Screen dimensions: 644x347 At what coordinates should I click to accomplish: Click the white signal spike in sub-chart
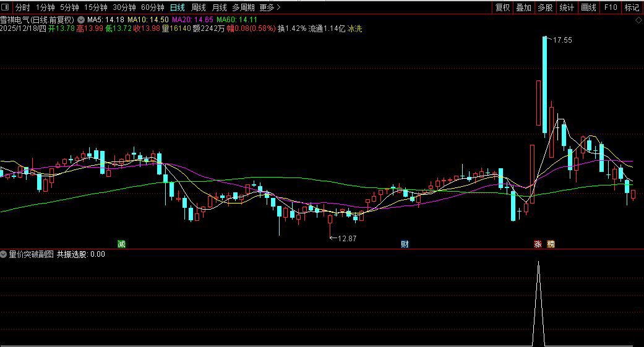click(x=538, y=304)
